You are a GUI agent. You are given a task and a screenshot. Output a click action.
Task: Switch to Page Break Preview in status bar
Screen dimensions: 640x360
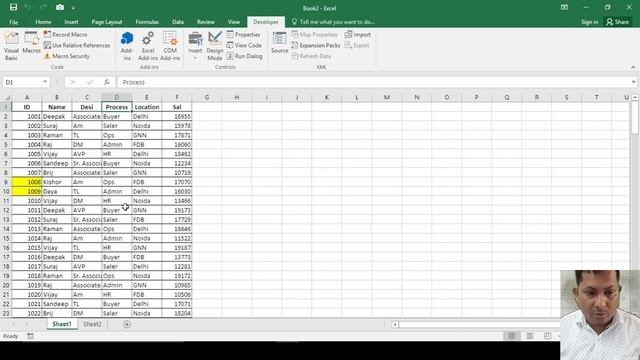tap(547, 336)
